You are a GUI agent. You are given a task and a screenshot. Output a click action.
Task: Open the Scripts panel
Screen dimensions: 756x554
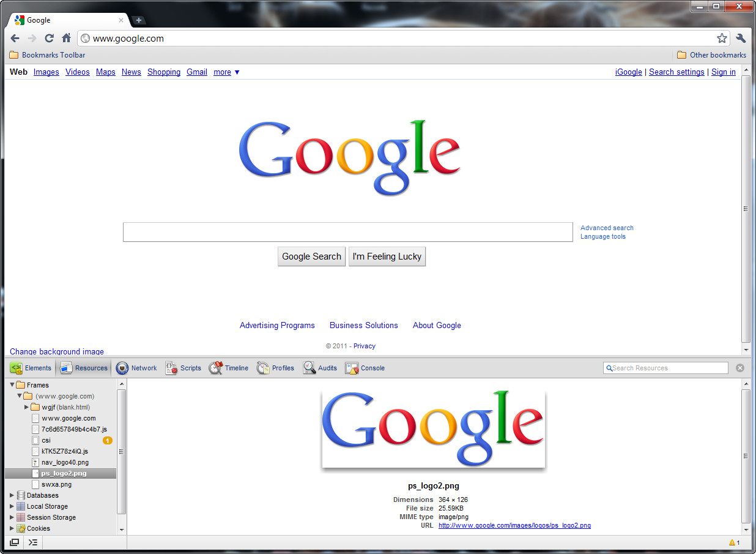[x=183, y=368]
